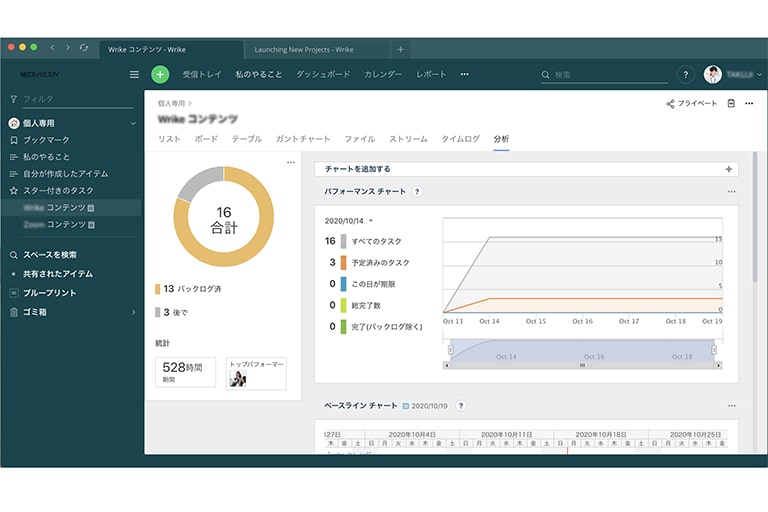Viewport: 768px width, 512px height.
Task: Select the 分析 tab
Action: 501,139
